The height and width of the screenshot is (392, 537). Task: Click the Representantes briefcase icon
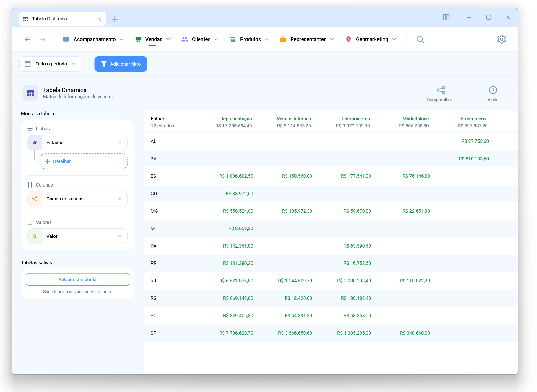pyautogui.click(x=283, y=39)
